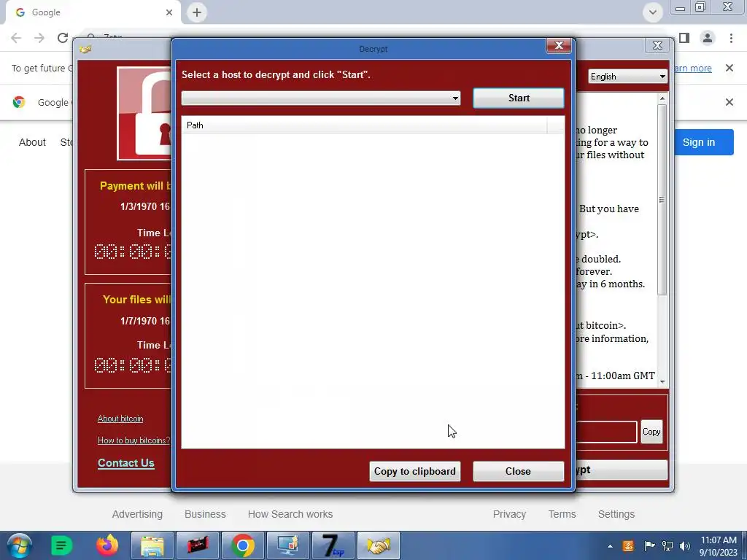
Task: Click Copy to clipboard button
Action: coord(414,471)
